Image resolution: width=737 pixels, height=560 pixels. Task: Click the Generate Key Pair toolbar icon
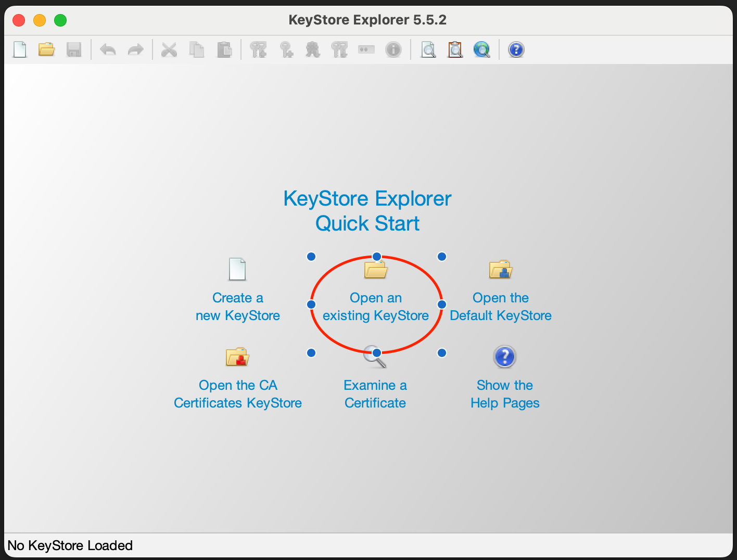(x=258, y=50)
